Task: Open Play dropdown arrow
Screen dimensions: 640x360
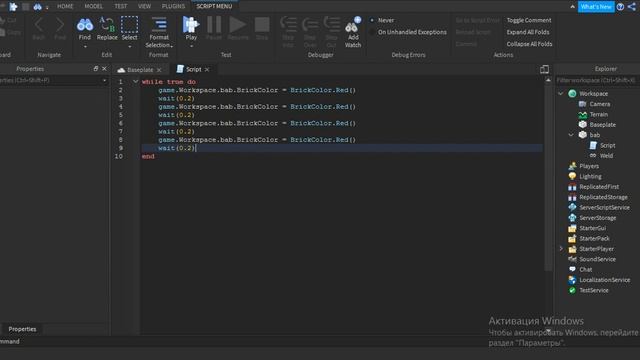Action: pyautogui.click(x=191, y=46)
